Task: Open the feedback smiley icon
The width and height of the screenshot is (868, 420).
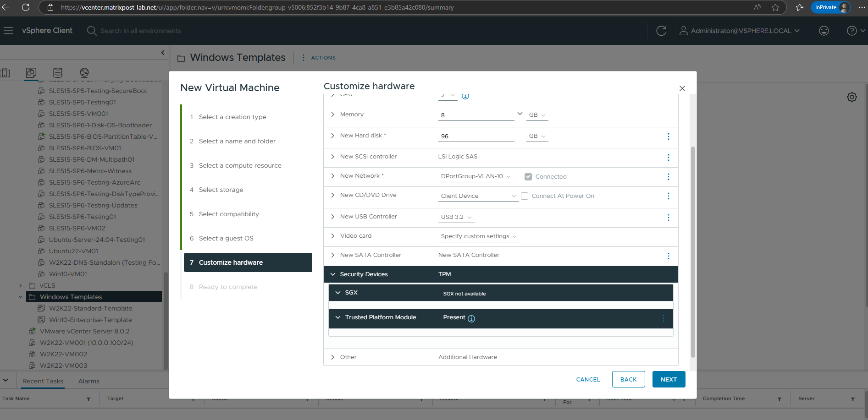Action: (x=824, y=31)
